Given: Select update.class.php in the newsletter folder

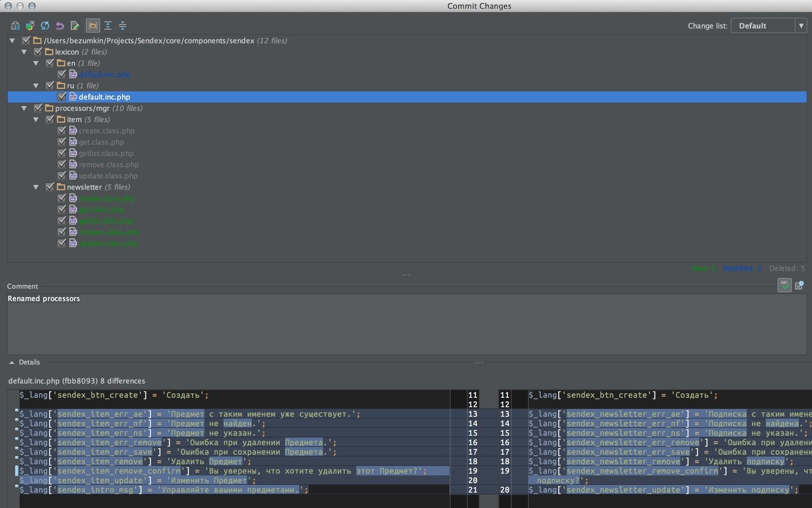Looking at the screenshot, I should (x=108, y=244).
